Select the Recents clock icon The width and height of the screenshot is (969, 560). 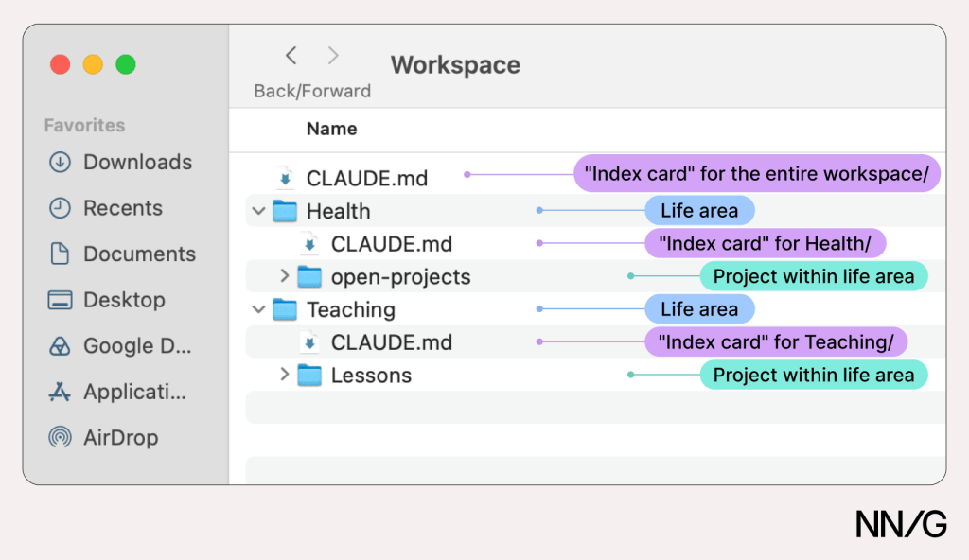tap(60, 208)
